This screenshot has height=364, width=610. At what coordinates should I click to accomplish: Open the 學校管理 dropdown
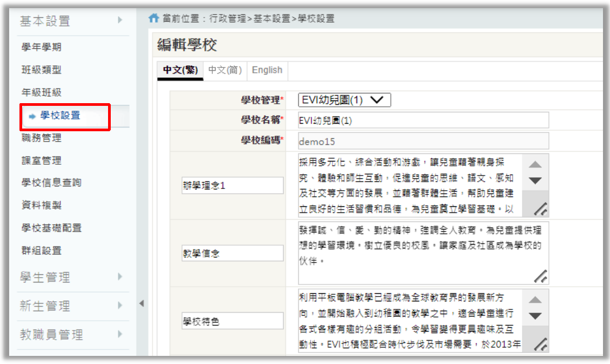344,100
